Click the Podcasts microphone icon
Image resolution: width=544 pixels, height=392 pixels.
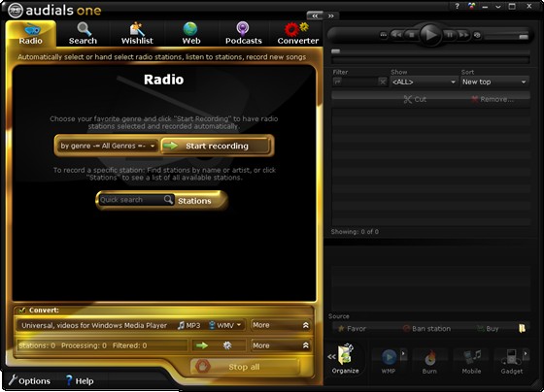click(x=243, y=29)
